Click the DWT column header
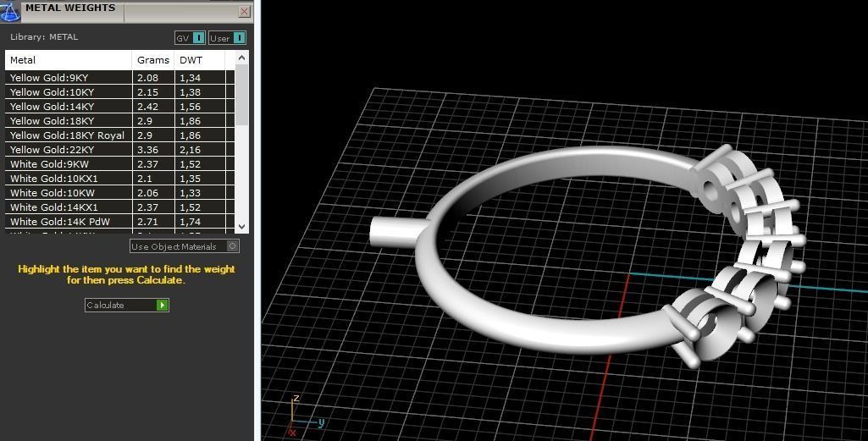Screen dimensions: 868x441 (200, 60)
